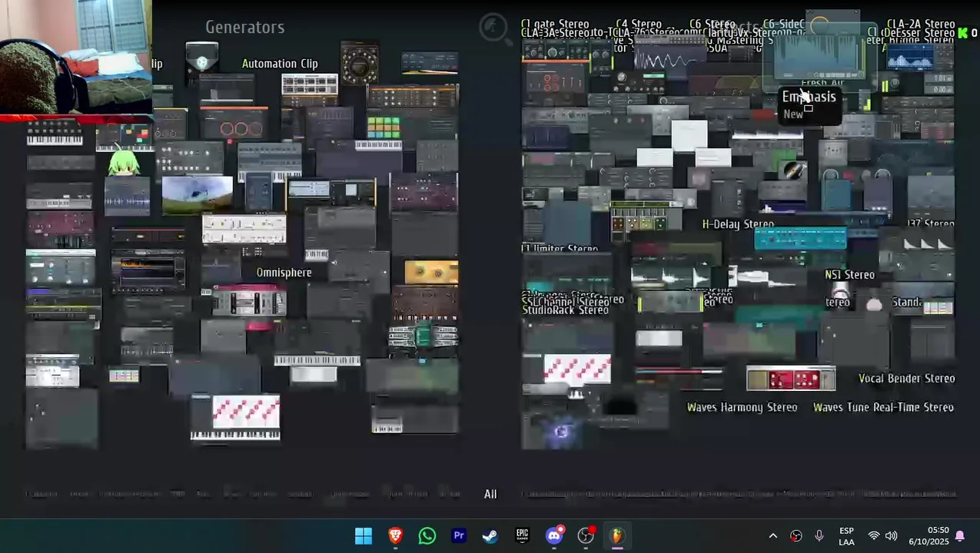Screen dimensions: 980x553
Task: Open pink note grid thumbnail in effects
Action: [577, 369]
